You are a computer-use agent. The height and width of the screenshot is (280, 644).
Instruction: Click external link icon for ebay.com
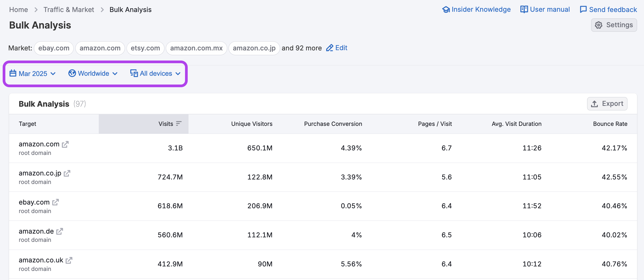(56, 202)
